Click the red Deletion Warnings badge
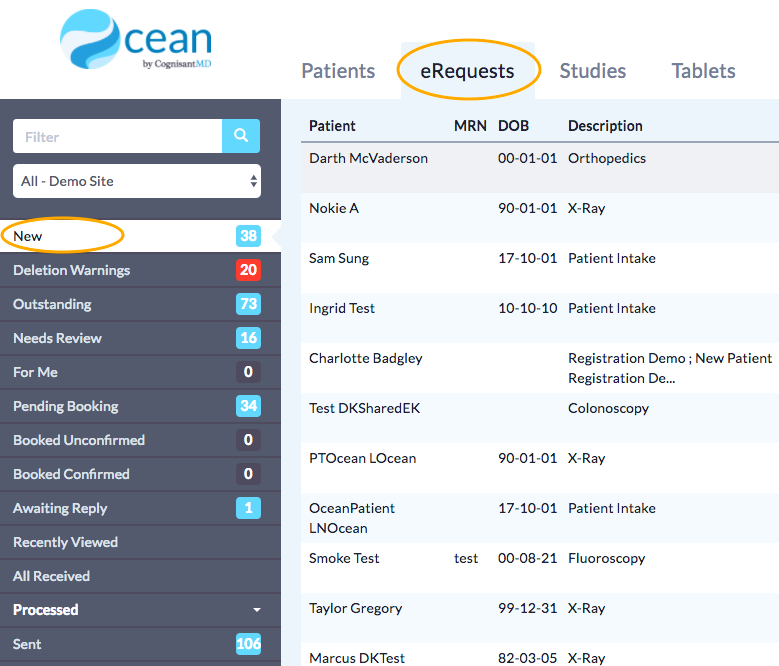The width and height of the screenshot is (779, 666). tap(248, 270)
